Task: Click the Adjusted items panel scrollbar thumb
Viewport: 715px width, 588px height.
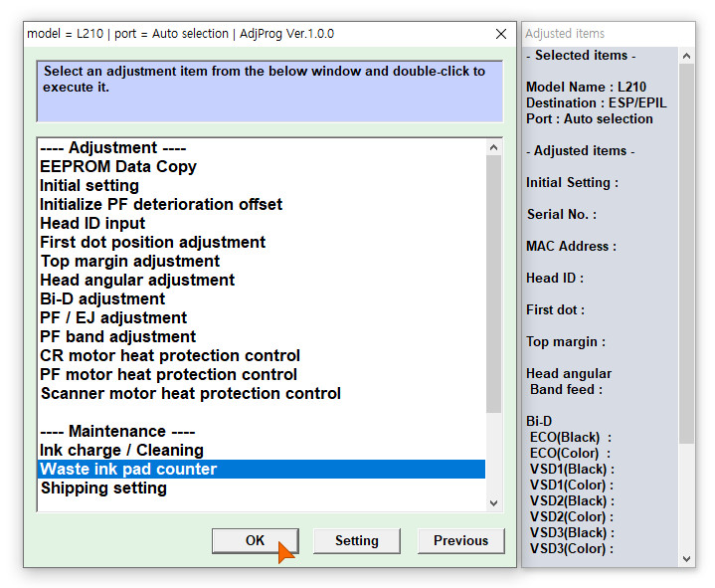Action: coord(686,254)
